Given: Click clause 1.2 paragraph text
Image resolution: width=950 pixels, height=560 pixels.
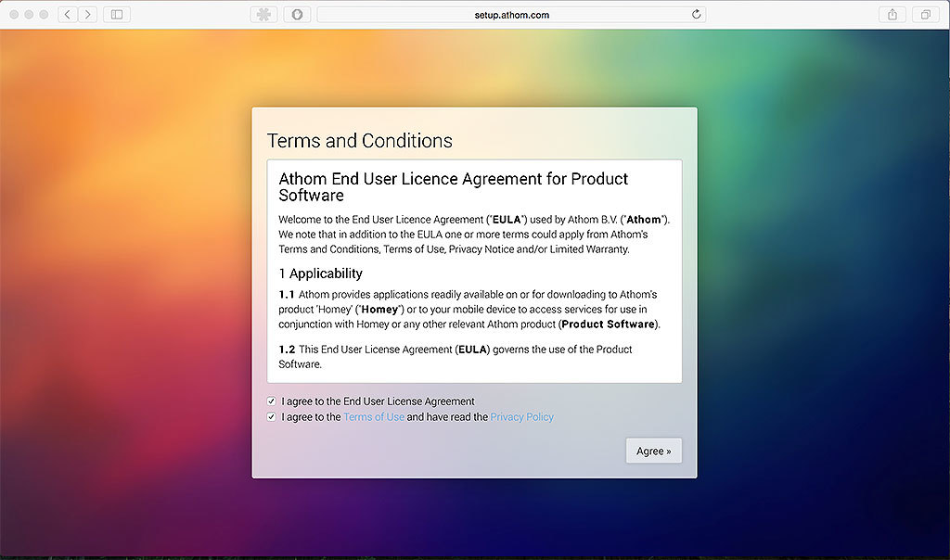Looking at the screenshot, I should (x=455, y=356).
